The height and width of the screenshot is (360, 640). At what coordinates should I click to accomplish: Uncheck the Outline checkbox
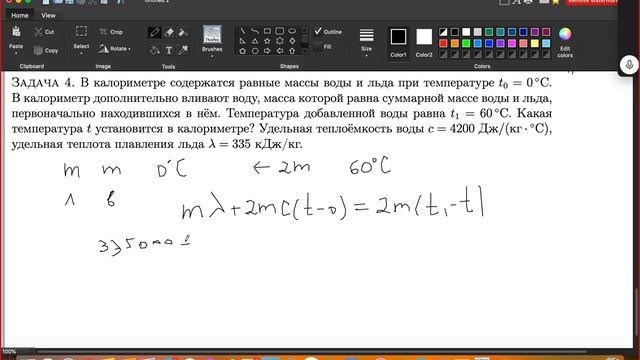pos(318,31)
